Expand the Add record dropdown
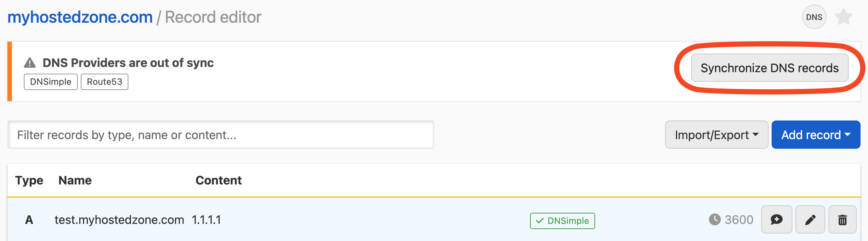 point(816,135)
